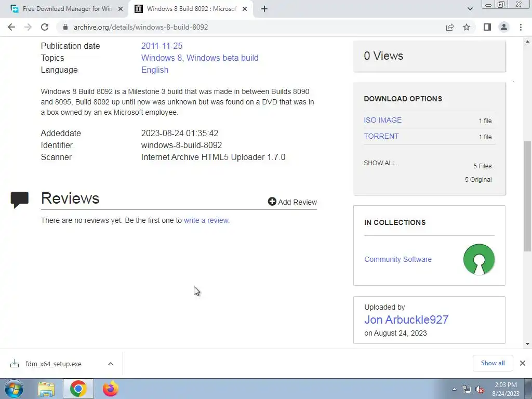
Task: Click the Reviews speech bubble icon
Action: coord(19,200)
